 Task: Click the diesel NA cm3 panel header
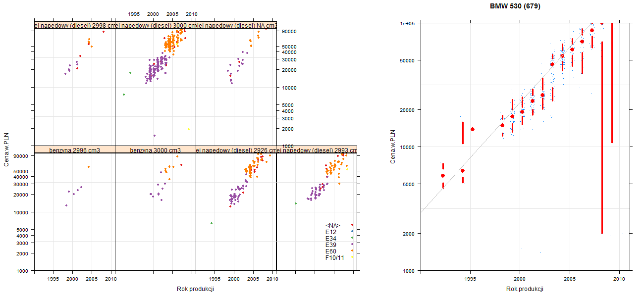click(x=236, y=25)
